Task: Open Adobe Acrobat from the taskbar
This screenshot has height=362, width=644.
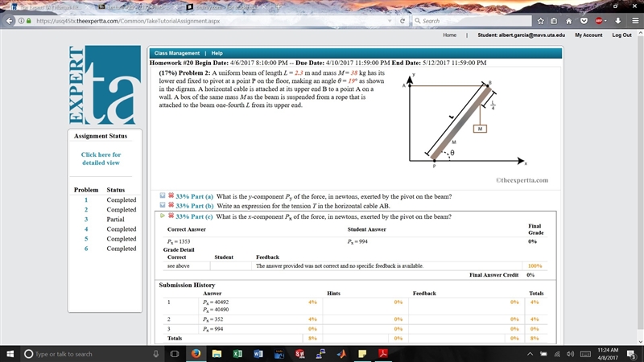Action: 383,354
